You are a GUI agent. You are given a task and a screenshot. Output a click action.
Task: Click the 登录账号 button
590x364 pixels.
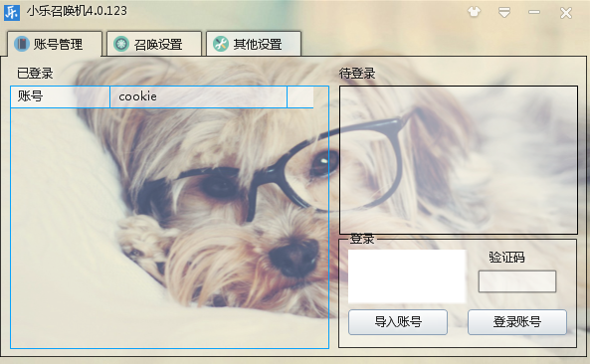517,322
